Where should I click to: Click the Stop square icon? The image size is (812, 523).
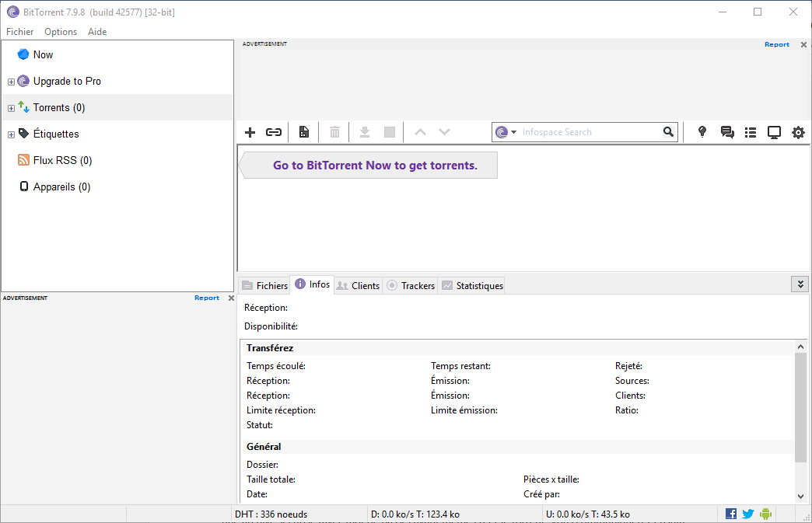390,132
